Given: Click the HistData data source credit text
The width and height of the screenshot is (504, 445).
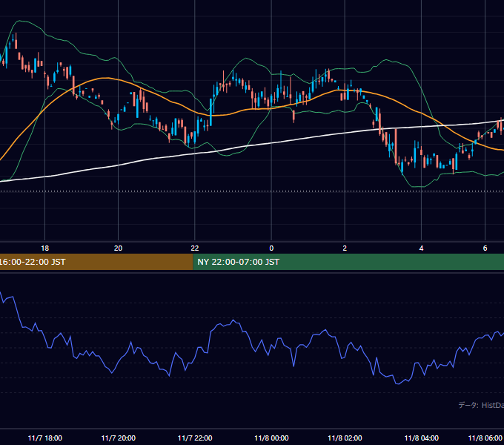Looking at the screenshot, I should coord(481,405).
